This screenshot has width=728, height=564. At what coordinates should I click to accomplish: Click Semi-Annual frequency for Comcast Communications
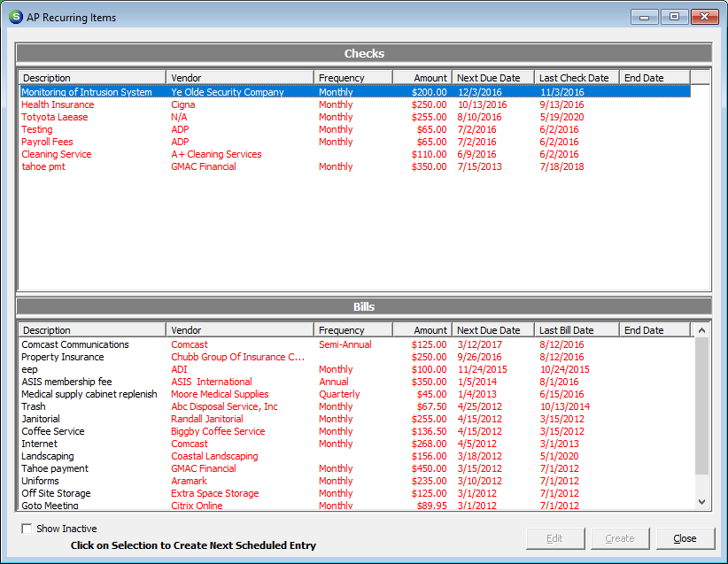345,344
